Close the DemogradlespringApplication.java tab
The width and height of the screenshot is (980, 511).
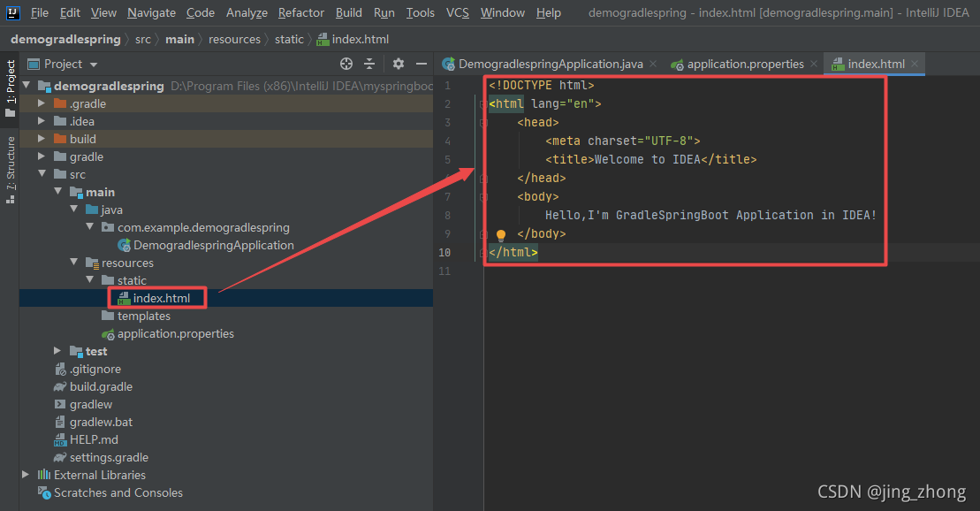click(x=653, y=64)
